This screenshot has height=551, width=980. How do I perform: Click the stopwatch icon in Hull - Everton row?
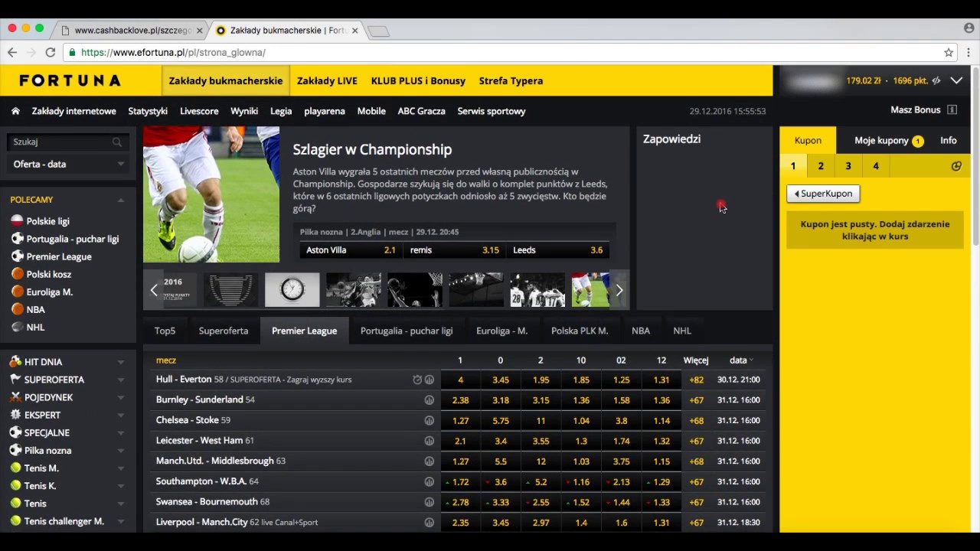[417, 380]
